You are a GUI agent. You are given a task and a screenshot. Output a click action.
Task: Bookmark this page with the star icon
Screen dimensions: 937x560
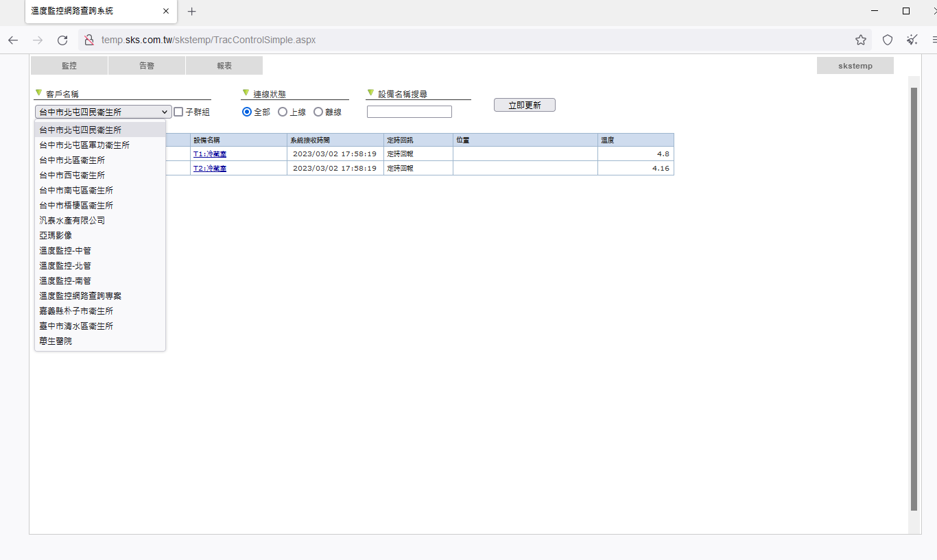(x=861, y=40)
